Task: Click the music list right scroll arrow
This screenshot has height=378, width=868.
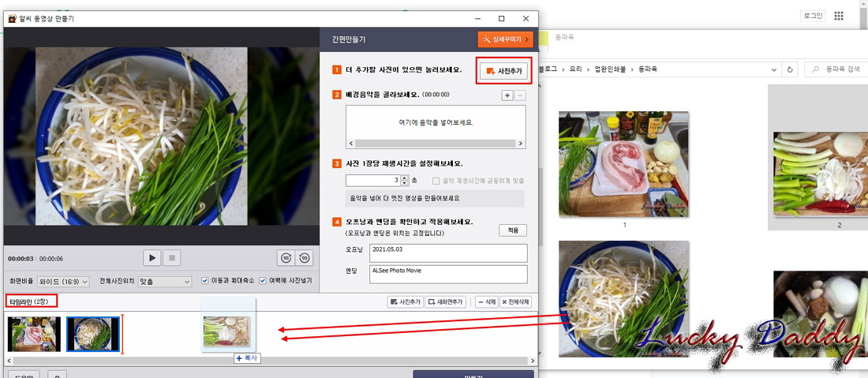Action: 521,144
